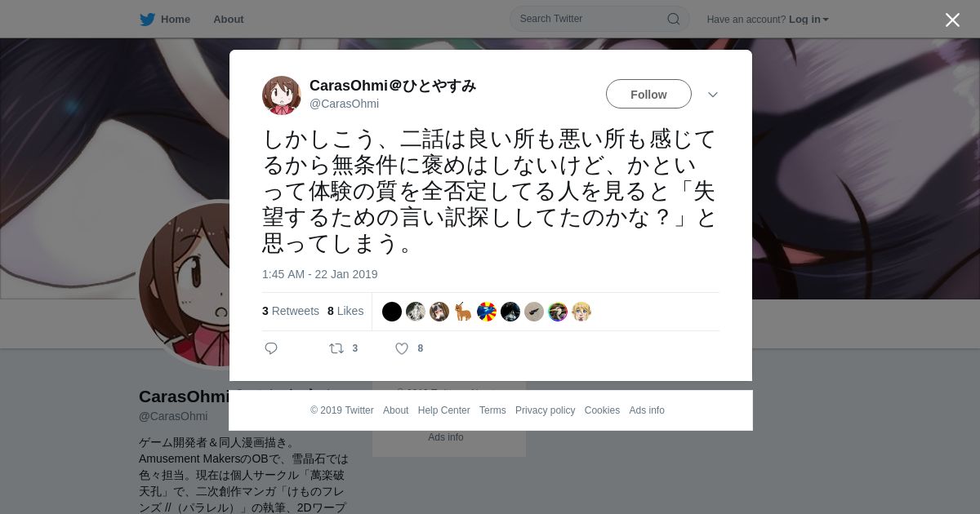This screenshot has height=514, width=980.
Task: Open the Privacy policy footer link
Action: [x=546, y=410]
